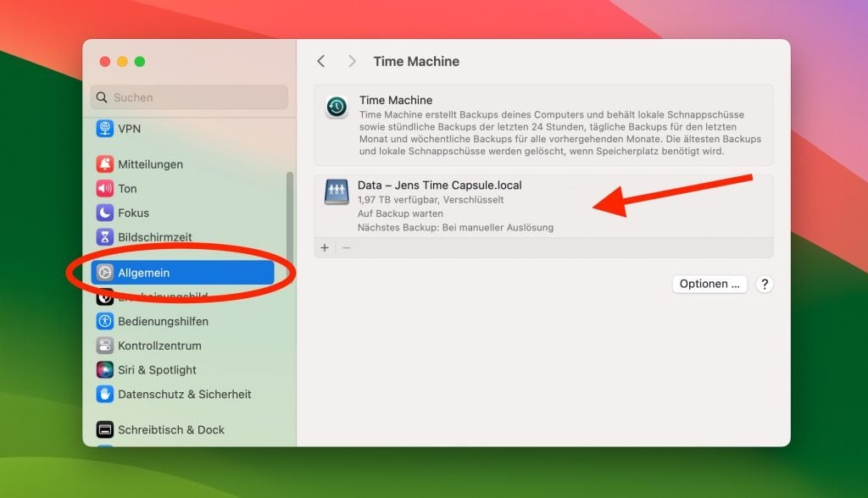
Task: Close the window with red button
Action: pos(104,62)
